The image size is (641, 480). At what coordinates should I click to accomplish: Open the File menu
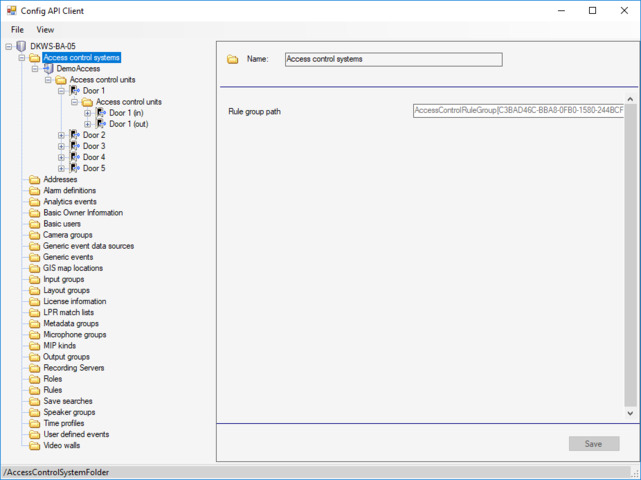17,30
